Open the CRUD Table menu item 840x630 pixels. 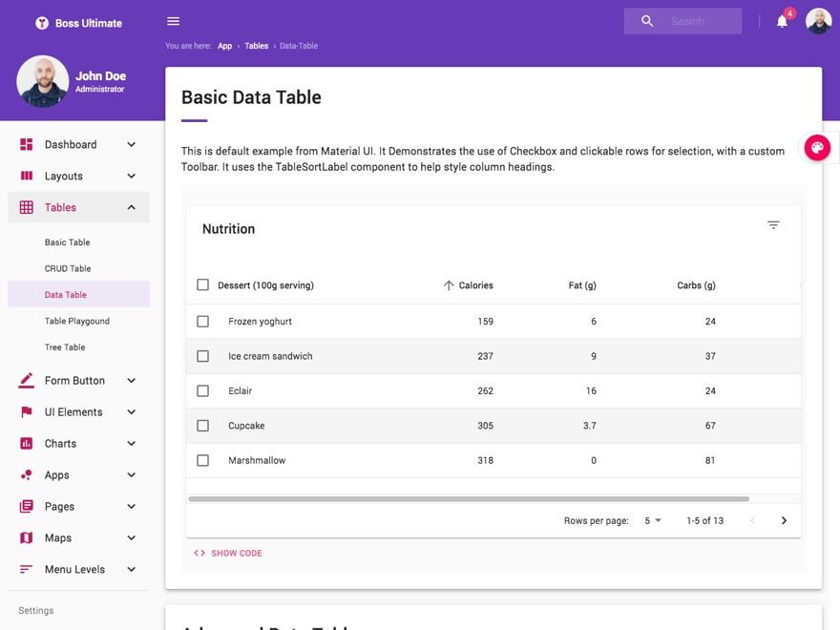[68, 269]
